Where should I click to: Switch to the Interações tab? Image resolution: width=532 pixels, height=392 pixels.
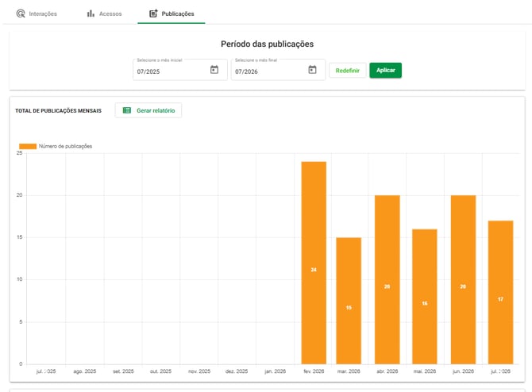[37, 13]
